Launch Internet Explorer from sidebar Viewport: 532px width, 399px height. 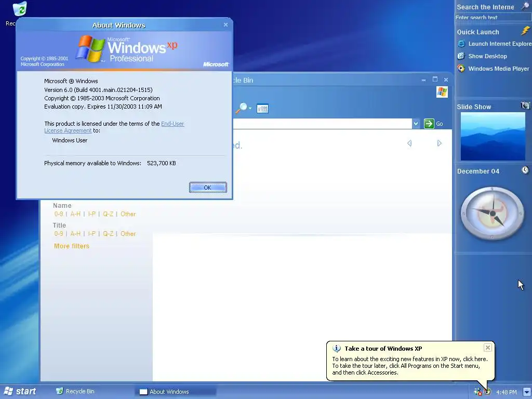(x=494, y=44)
